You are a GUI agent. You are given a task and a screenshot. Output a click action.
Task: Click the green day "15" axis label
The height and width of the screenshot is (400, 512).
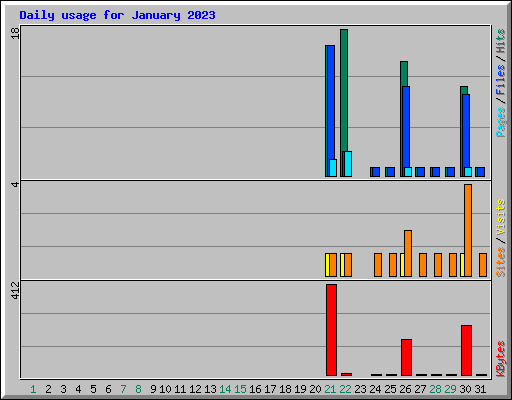(x=240, y=389)
